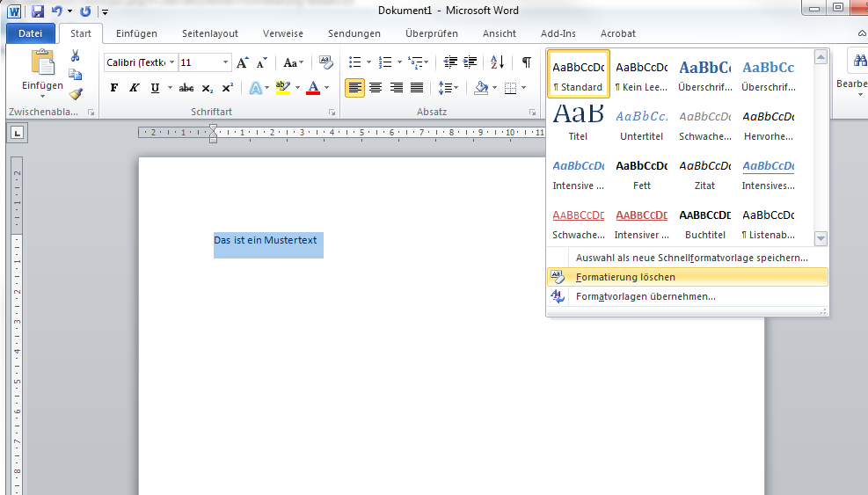Screen dimensions: 868x495
Task: Show paragraph marks with the pilcrow icon
Action: tap(526, 62)
